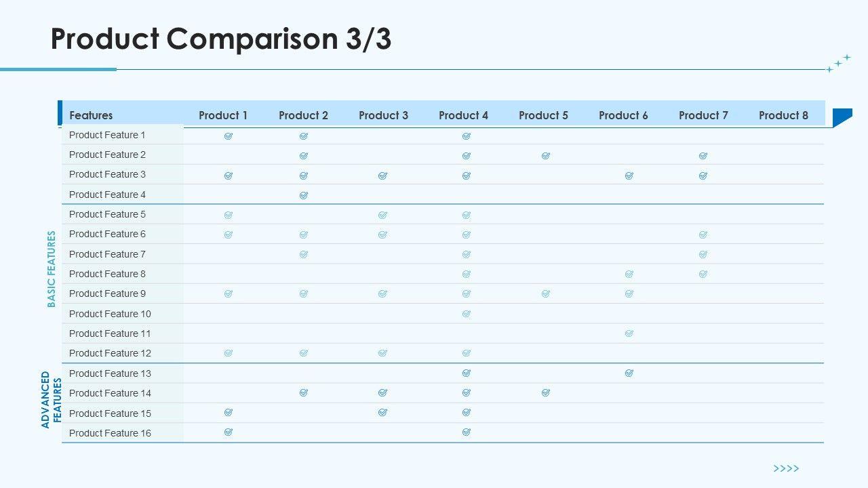Viewport: 868px width, 488px height.
Task: Select the Product 8 column header
Action: (x=783, y=115)
